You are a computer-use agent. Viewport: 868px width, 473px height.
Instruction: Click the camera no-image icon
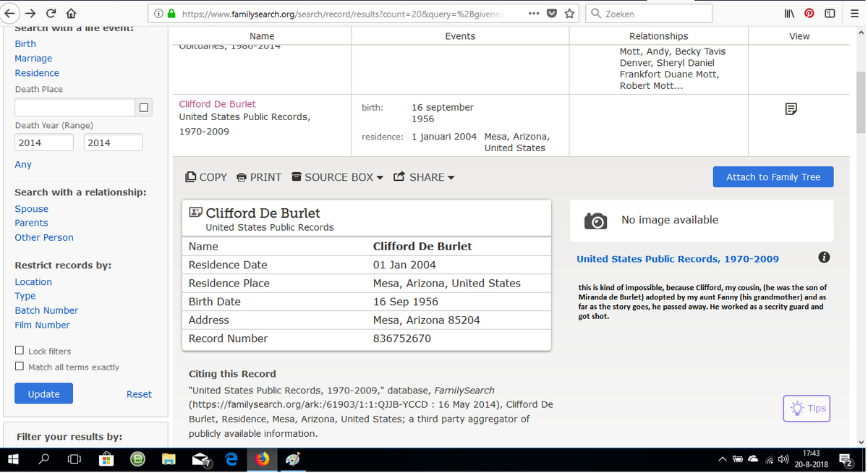pyautogui.click(x=595, y=221)
